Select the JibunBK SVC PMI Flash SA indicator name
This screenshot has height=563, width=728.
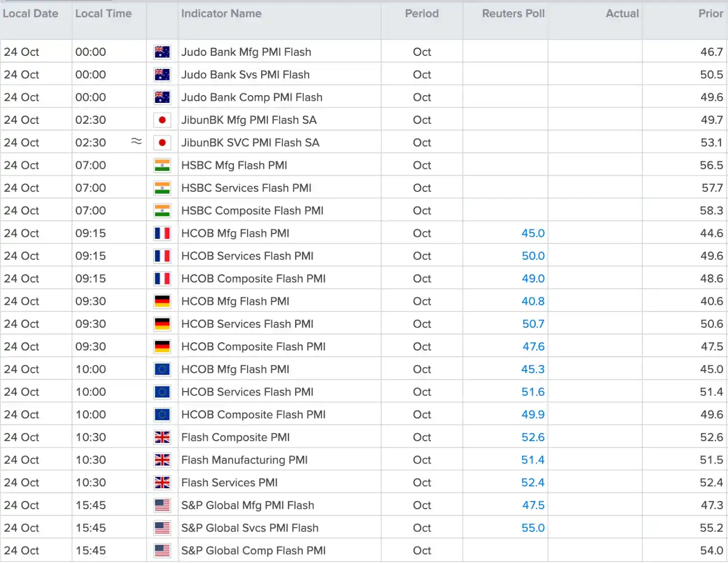click(250, 143)
